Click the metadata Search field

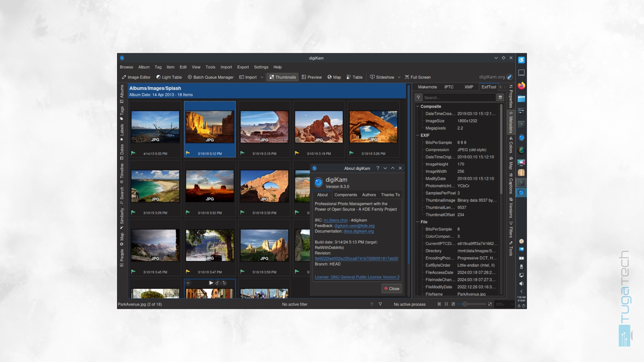[459, 98]
